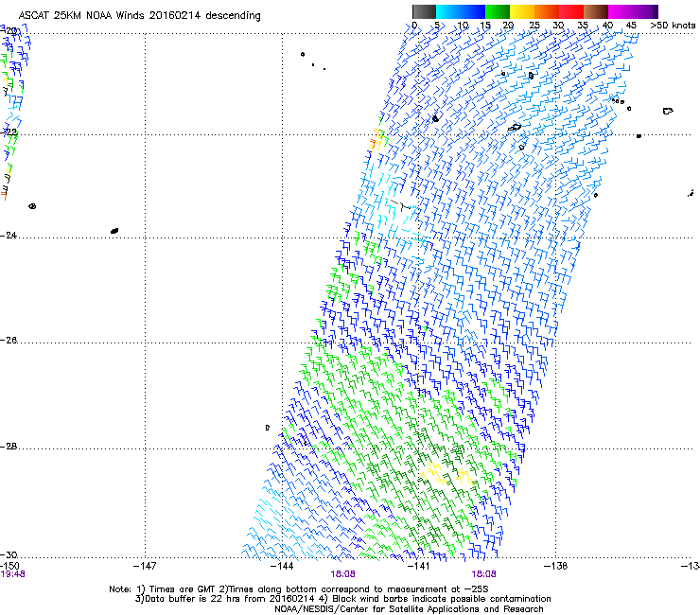Click the '-138' longitude axis label
The width and height of the screenshot is (700, 615).
555,566
